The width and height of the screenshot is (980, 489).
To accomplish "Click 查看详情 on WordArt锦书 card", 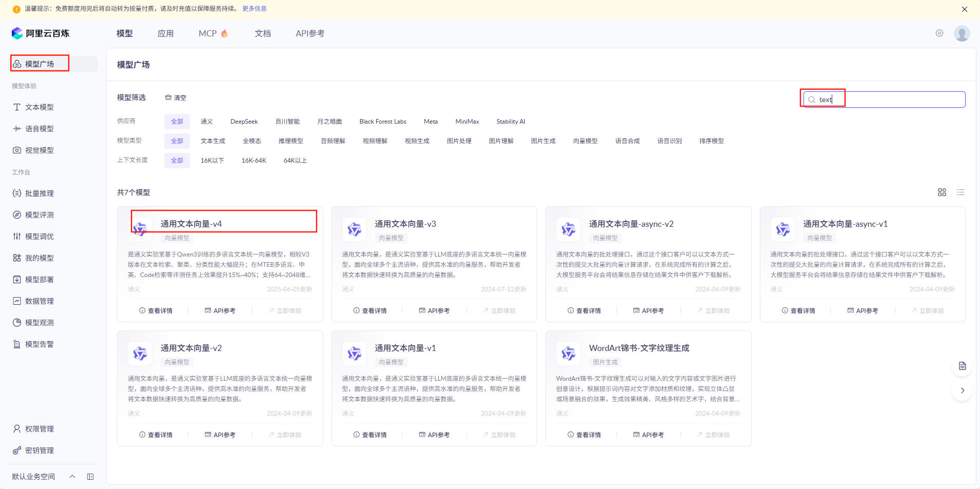I will pos(584,435).
